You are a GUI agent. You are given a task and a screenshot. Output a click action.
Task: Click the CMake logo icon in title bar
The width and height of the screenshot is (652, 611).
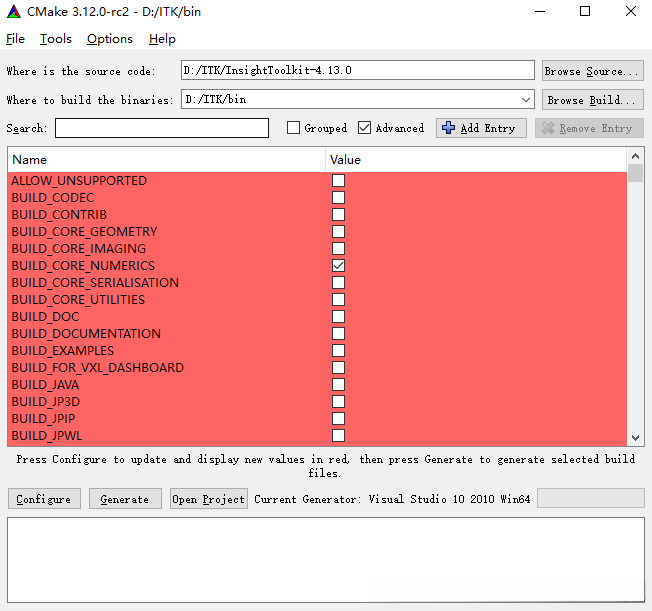coord(14,12)
